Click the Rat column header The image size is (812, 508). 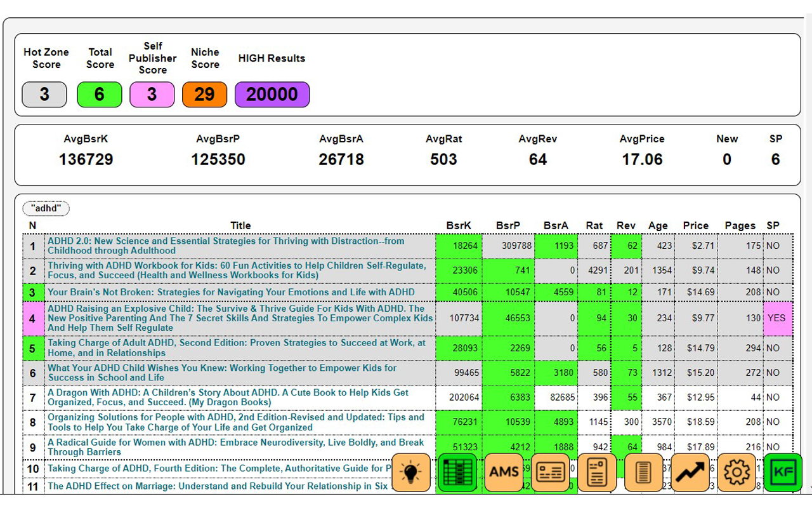pos(594,225)
